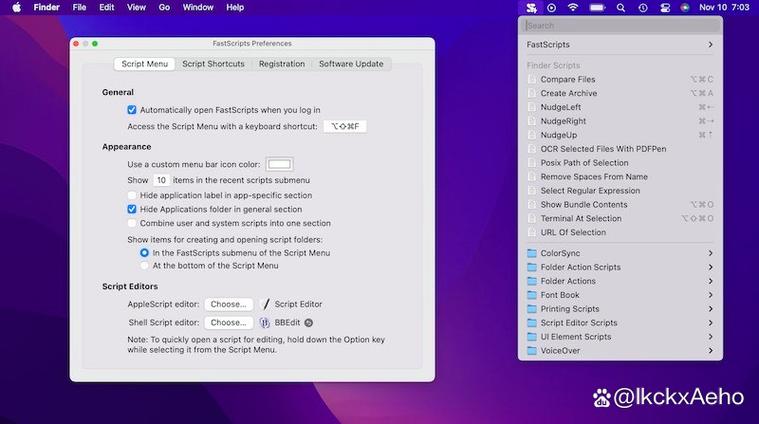Open the Finder File menu

[x=79, y=7]
